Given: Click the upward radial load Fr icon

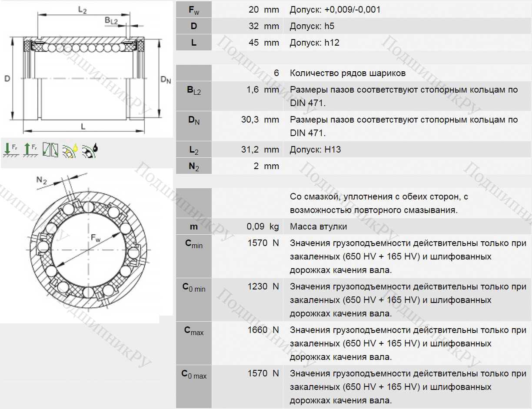Looking at the screenshot, I should (x=31, y=150).
